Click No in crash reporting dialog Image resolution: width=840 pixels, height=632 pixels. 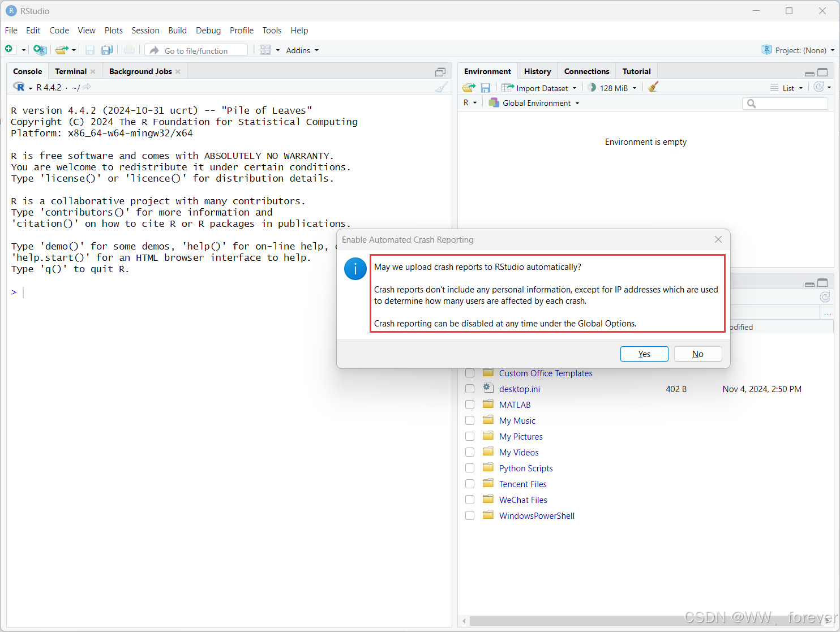click(698, 354)
